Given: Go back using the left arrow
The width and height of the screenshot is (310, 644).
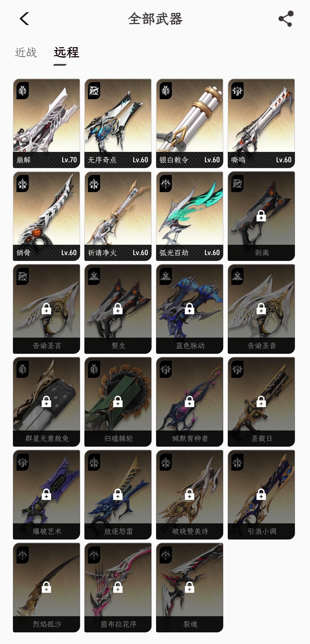Looking at the screenshot, I should [25, 19].
